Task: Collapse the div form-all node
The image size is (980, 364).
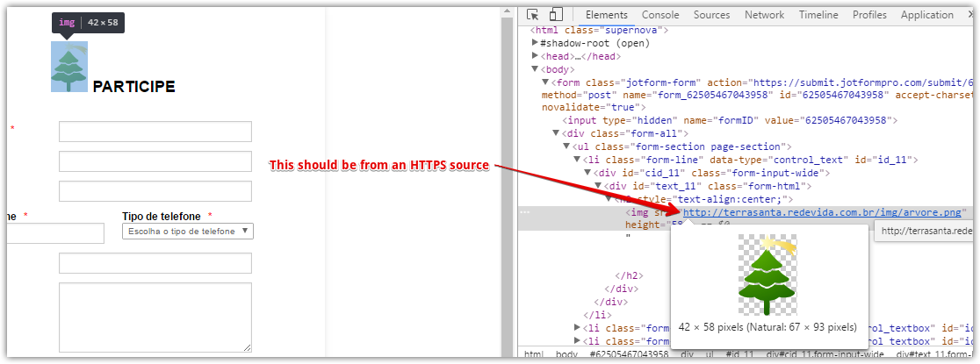Action: [556, 133]
